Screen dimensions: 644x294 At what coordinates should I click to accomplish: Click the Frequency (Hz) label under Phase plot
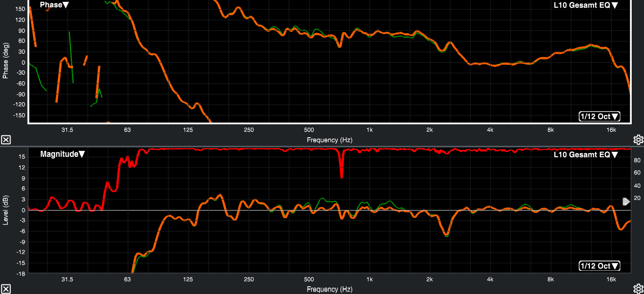(329, 140)
